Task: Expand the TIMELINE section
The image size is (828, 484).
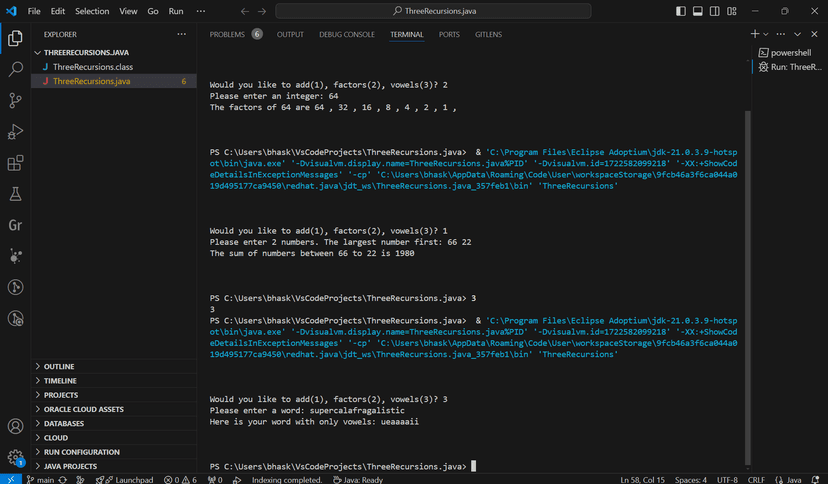Action: pos(114,380)
